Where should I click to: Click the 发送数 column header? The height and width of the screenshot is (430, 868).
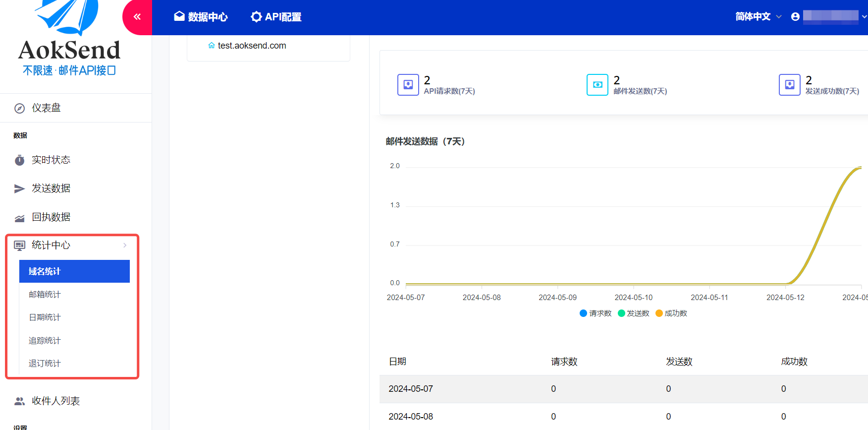pyautogui.click(x=679, y=362)
